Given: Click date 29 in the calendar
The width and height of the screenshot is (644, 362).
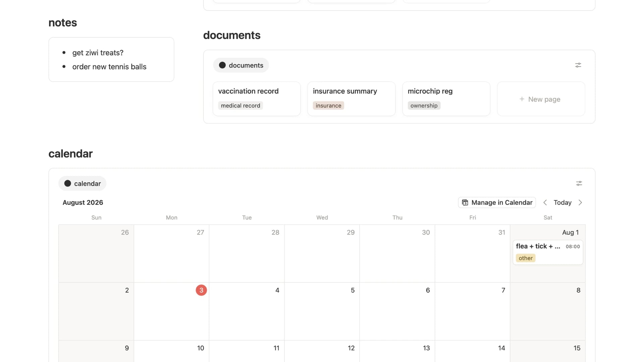Looking at the screenshot, I should coord(351,232).
